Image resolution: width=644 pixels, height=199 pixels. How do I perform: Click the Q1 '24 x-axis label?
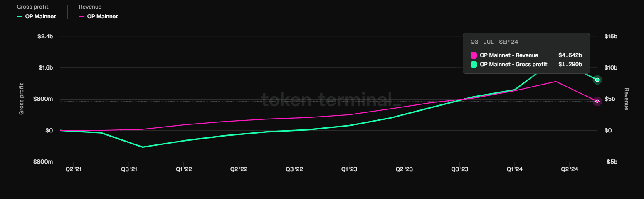514,169
